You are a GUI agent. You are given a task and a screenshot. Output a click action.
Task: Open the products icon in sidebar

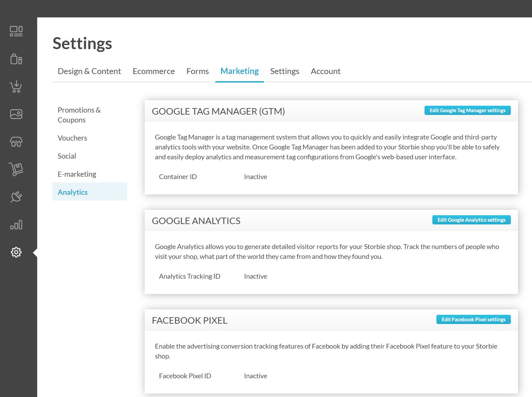tap(16, 59)
